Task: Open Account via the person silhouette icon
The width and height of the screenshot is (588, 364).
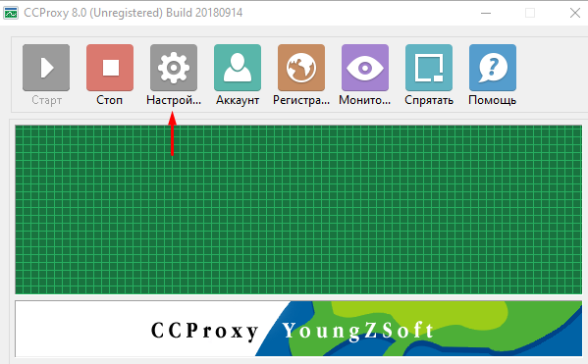Action: click(x=238, y=68)
